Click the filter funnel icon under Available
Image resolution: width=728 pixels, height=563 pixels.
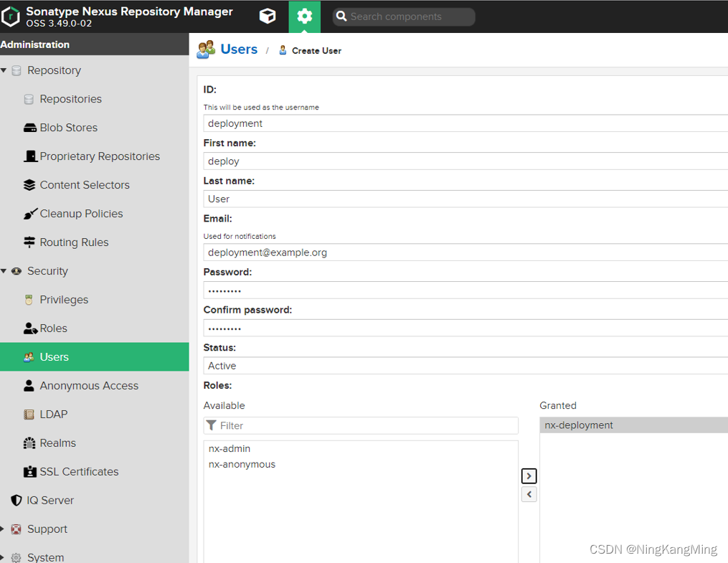(x=212, y=425)
